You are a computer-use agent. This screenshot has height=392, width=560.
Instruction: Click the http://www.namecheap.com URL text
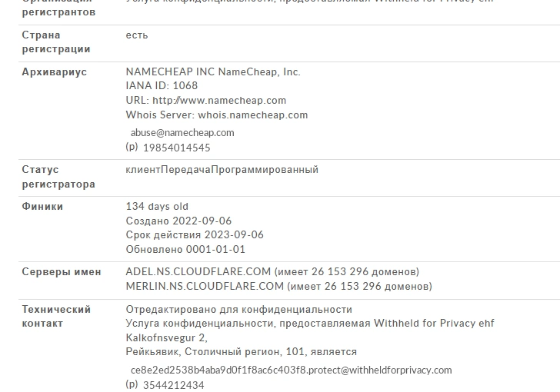219,101
